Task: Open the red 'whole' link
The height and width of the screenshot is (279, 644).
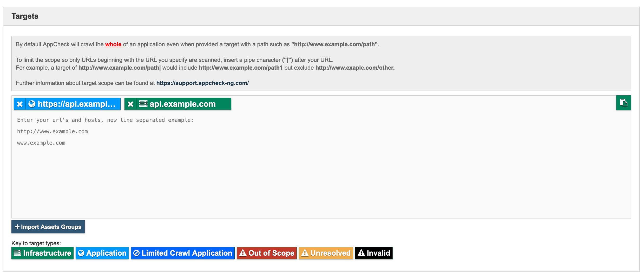Action: [113, 44]
